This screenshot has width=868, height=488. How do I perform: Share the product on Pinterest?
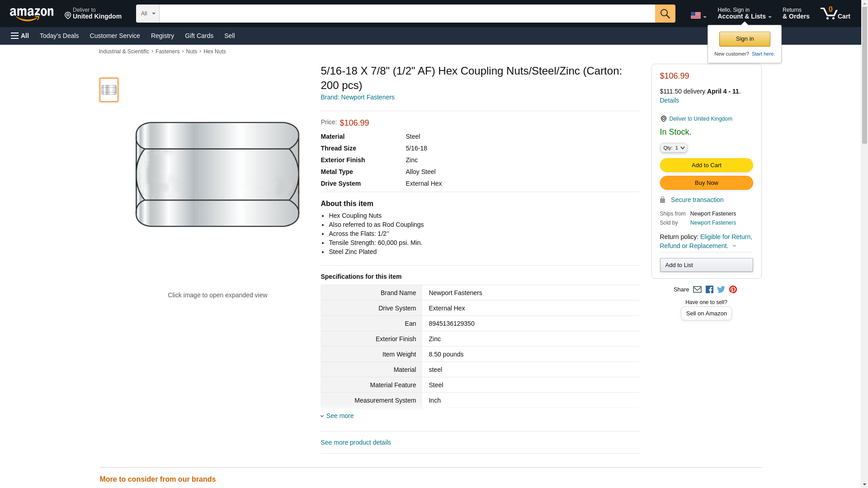click(x=733, y=290)
